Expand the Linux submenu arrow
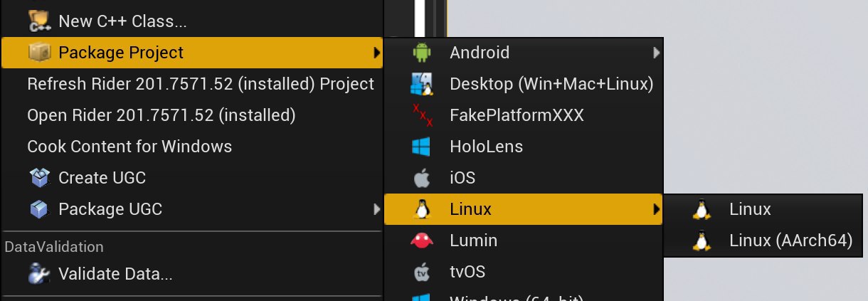The width and height of the screenshot is (868, 301). coord(656,209)
